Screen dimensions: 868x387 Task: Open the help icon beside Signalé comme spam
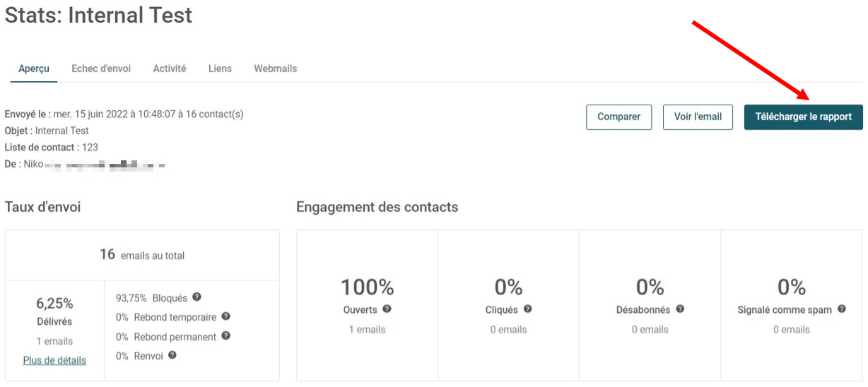click(x=841, y=309)
